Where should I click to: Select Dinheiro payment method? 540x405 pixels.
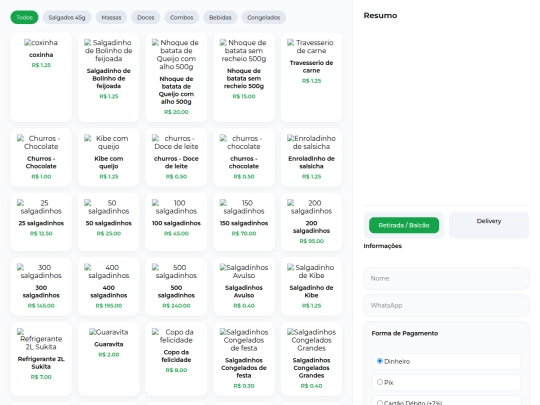point(446,361)
